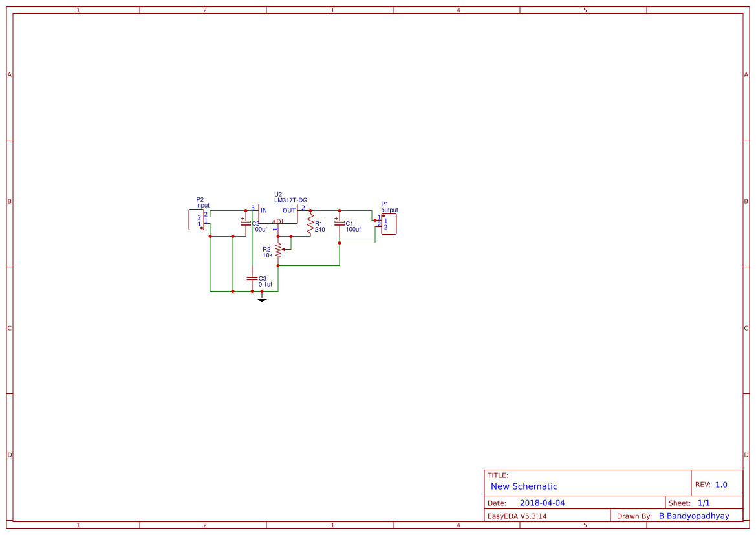Click row label B on left border
756x535 pixels.
pos(9,202)
